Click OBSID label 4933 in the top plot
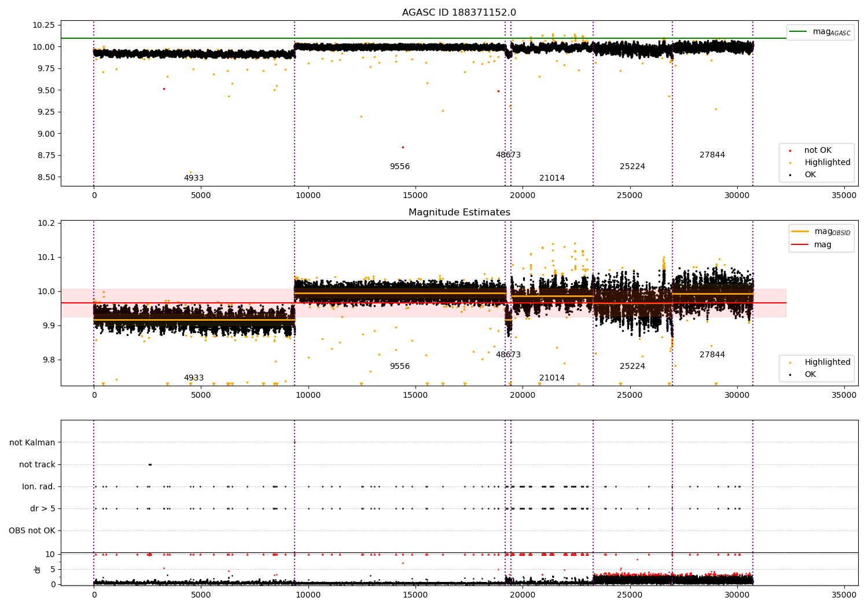The image size is (868, 608). 194,178
